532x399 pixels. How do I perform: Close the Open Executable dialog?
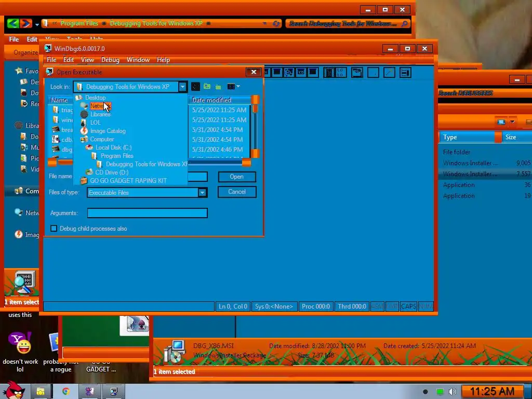click(x=254, y=72)
